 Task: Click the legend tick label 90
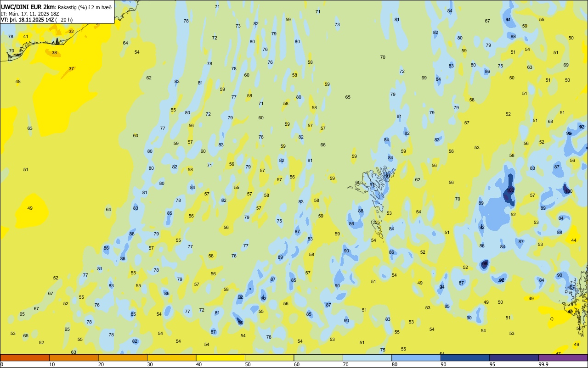443,364
